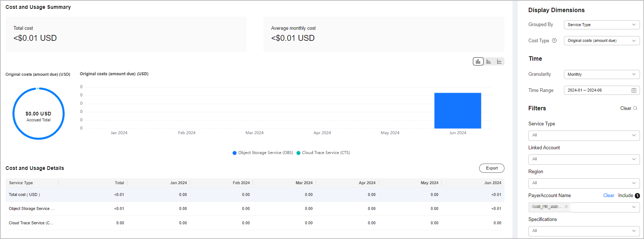
Task: Expand the Grouped By dropdown
Action: click(601, 25)
